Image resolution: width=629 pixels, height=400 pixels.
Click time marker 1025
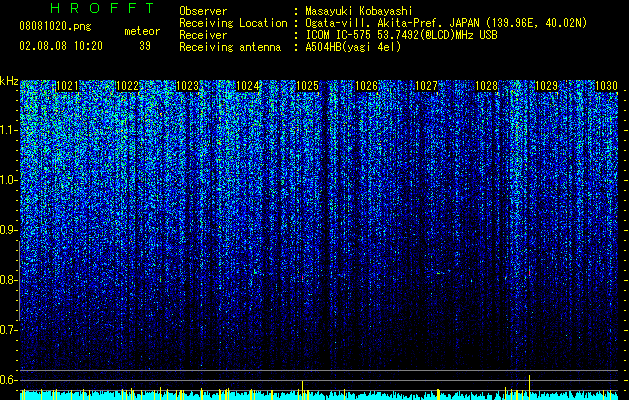(307, 86)
